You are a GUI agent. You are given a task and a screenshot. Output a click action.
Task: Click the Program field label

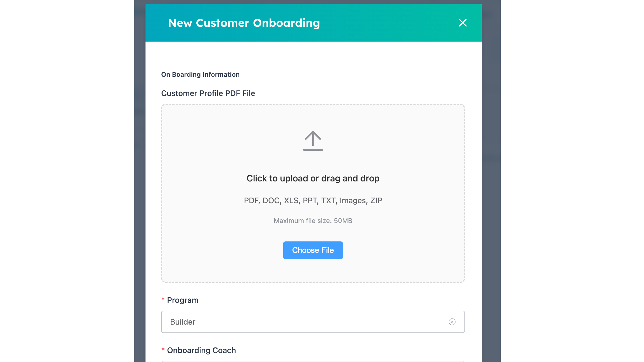click(183, 300)
